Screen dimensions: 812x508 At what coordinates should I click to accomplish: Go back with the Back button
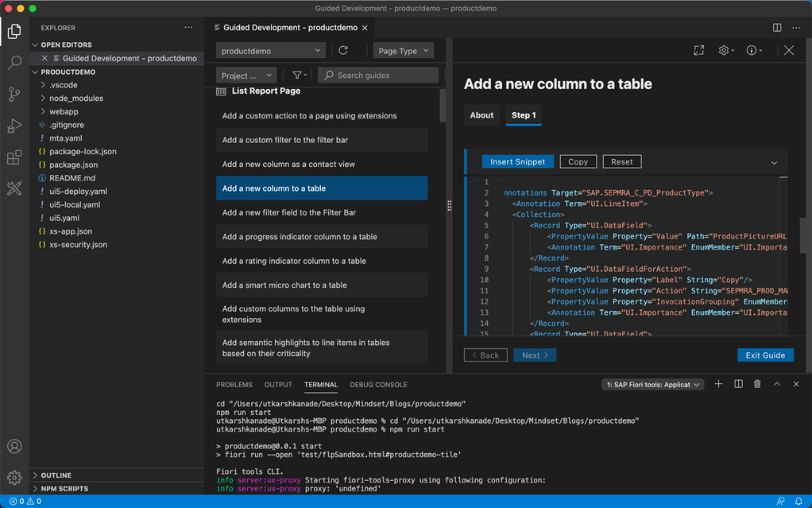click(x=485, y=355)
